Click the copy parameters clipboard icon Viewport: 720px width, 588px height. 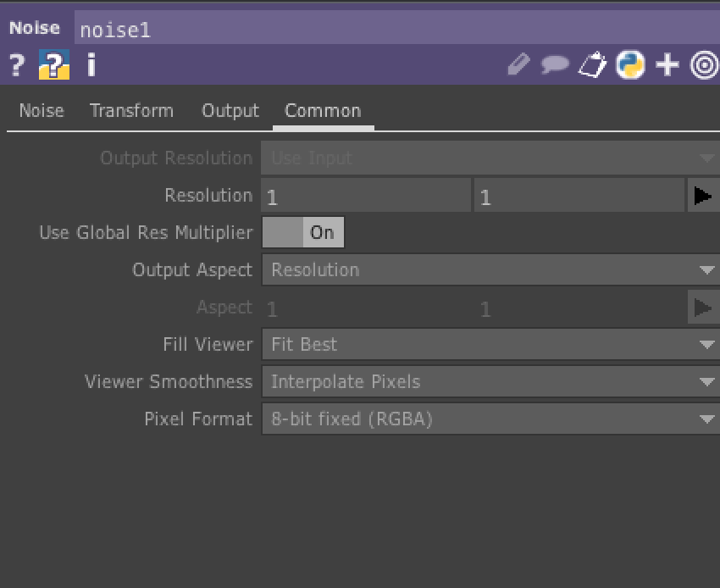click(x=593, y=64)
